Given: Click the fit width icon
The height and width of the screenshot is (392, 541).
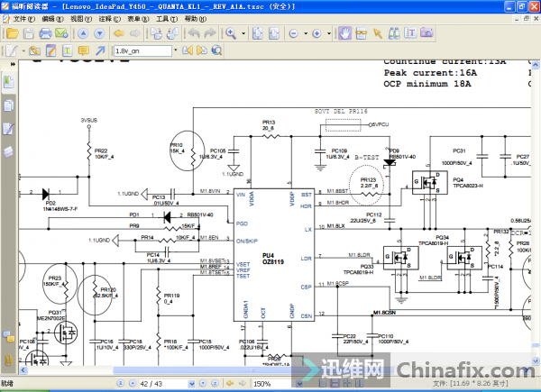Looking at the screenshot, I should [x=274, y=33].
